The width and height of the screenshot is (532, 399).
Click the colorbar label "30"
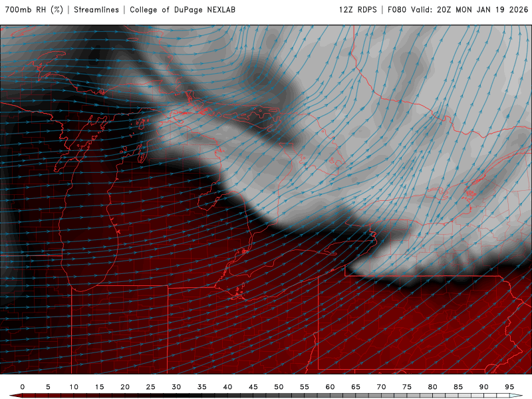(x=176, y=387)
